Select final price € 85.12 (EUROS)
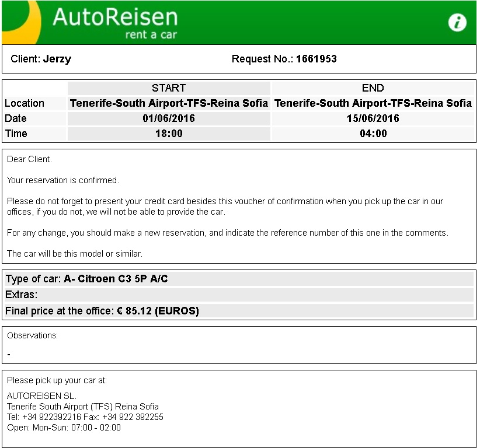 pos(158,311)
